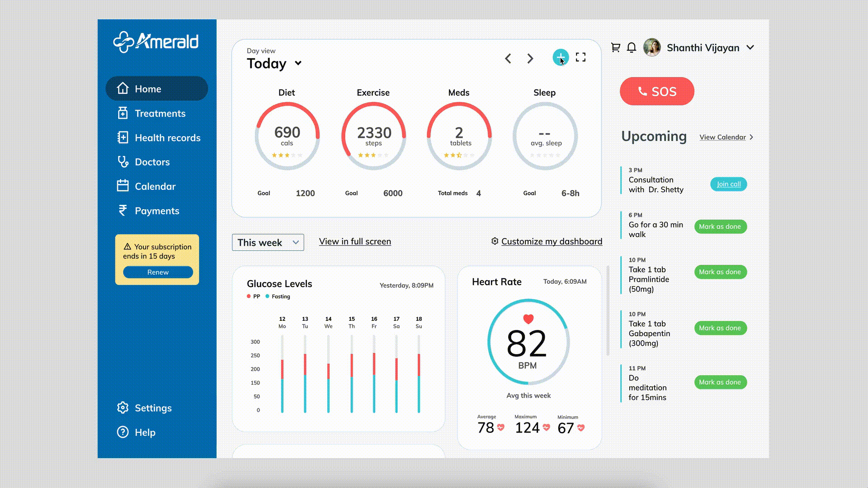868x488 pixels.
Task: Click the Amerald logo
Action: pyautogui.click(x=156, y=42)
